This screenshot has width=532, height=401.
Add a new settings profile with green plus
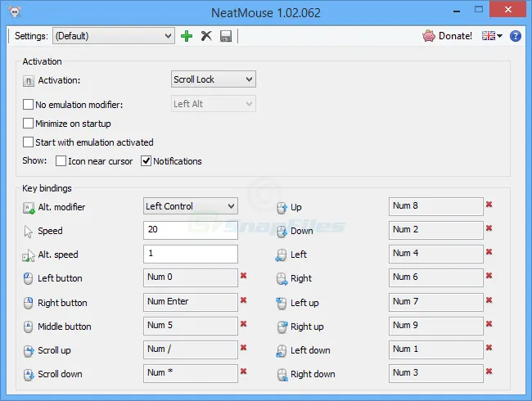click(187, 36)
